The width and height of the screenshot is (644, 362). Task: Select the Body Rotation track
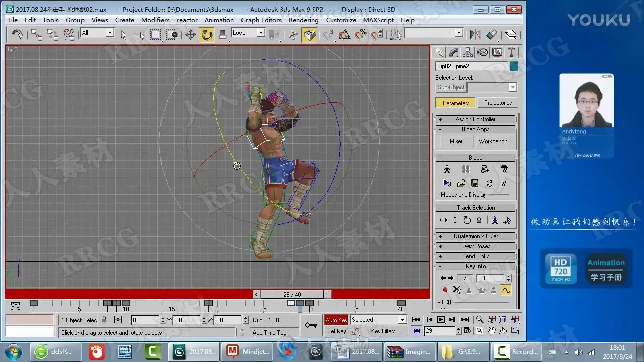(467, 220)
